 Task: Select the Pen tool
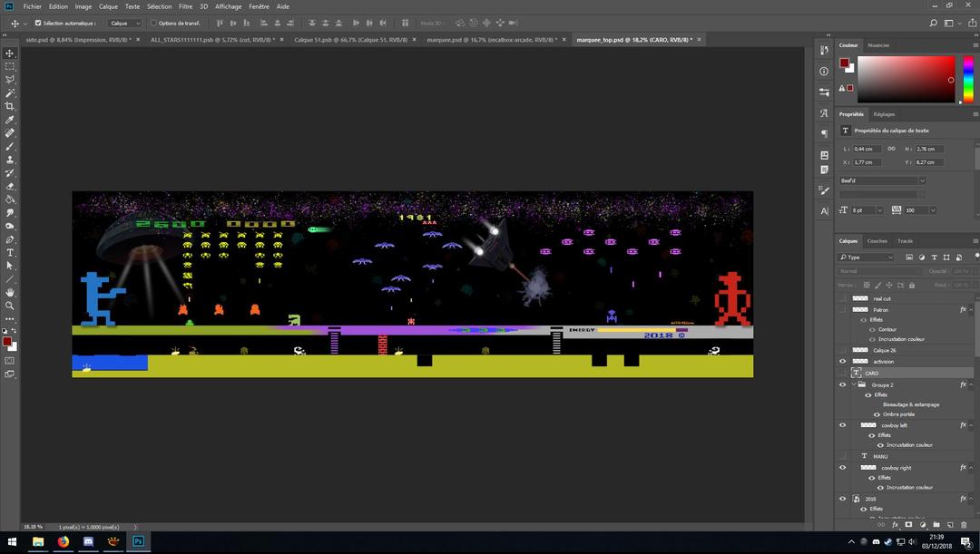(x=9, y=239)
